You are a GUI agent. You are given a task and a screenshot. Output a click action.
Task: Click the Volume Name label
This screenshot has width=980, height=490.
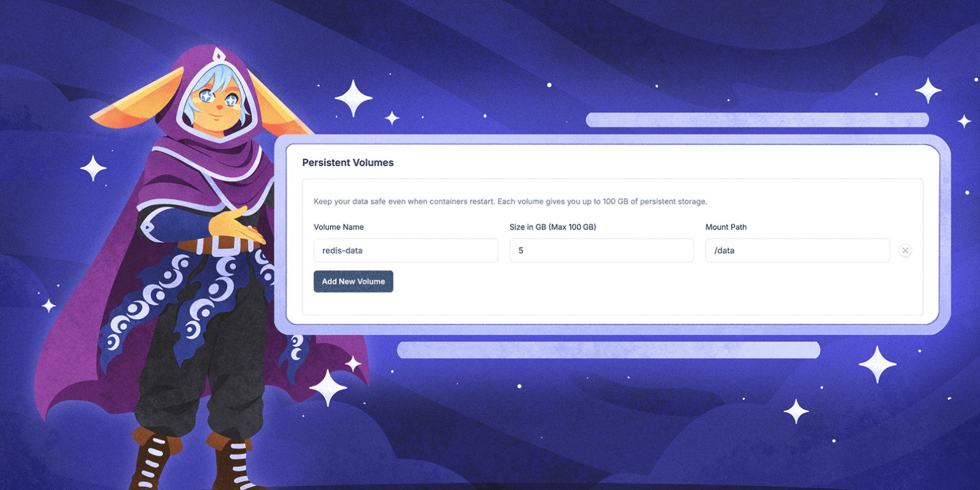pyautogui.click(x=339, y=227)
